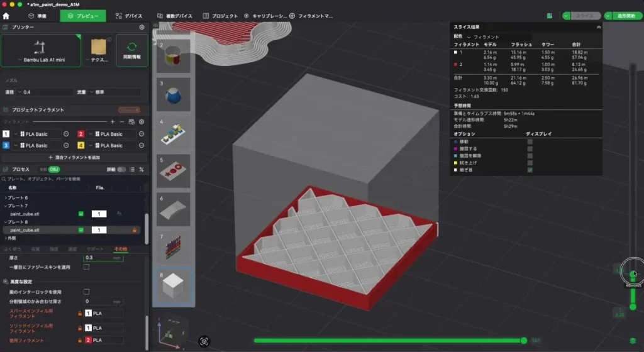Image resolution: width=644 pixels, height=352 pixels.
Task: Open printer settings gear icon
Action: click(x=142, y=27)
